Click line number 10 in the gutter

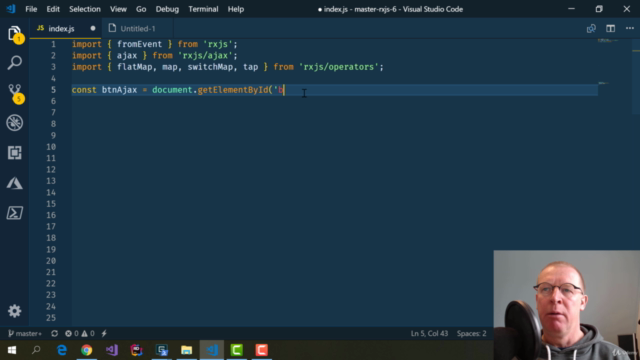[51, 147]
